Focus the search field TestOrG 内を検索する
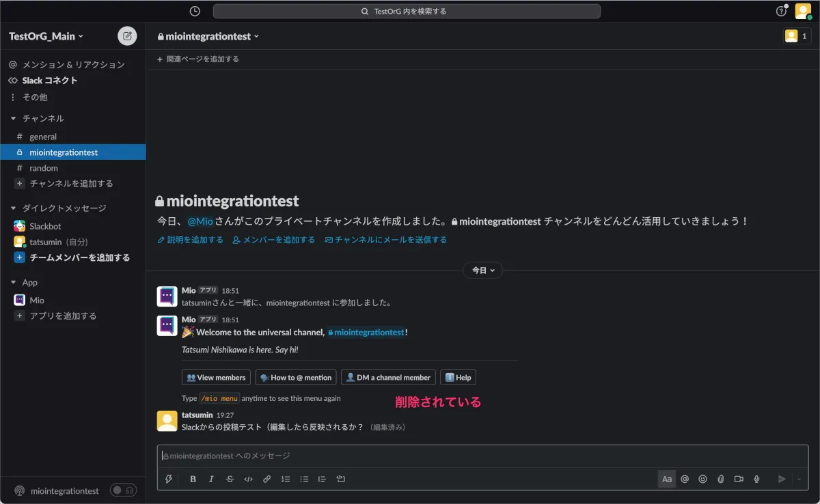Screen dimensions: 820x504 (x=407, y=11)
